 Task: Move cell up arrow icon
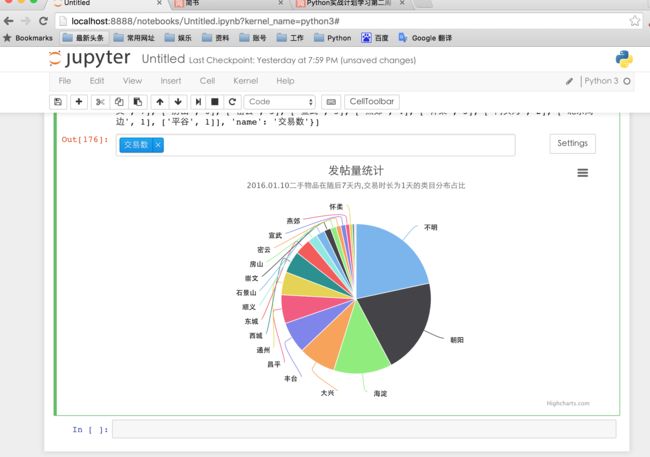coord(160,102)
